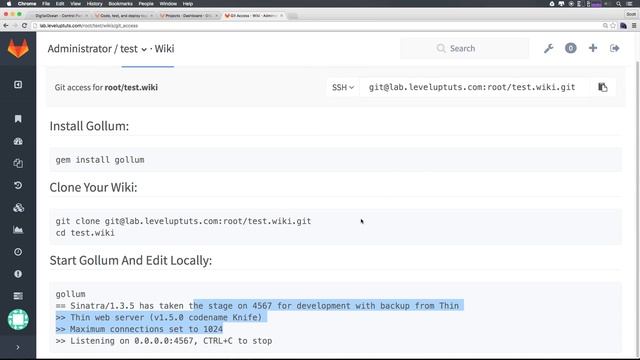Viewport: 640px width, 360px height.
Task: Close the Git Access Wiki tab
Action: coord(282,16)
